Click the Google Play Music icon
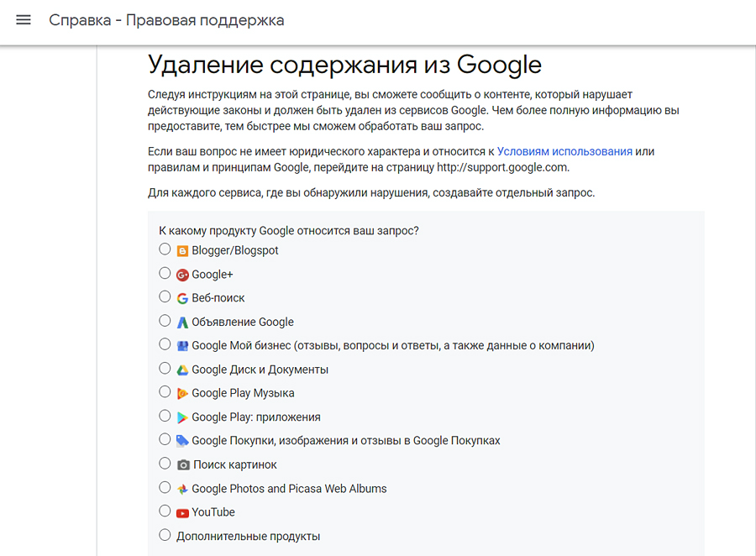This screenshot has height=556, width=756. pyautogui.click(x=182, y=393)
